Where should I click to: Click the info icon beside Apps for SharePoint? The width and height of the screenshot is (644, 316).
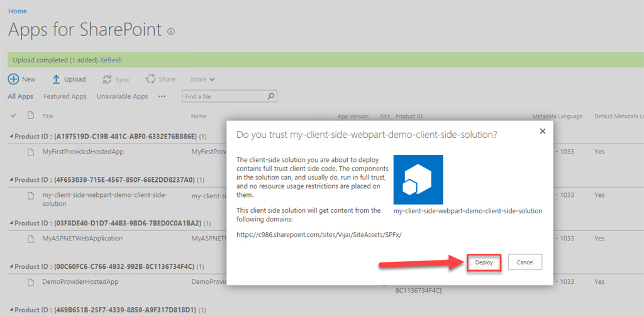tap(171, 31)
